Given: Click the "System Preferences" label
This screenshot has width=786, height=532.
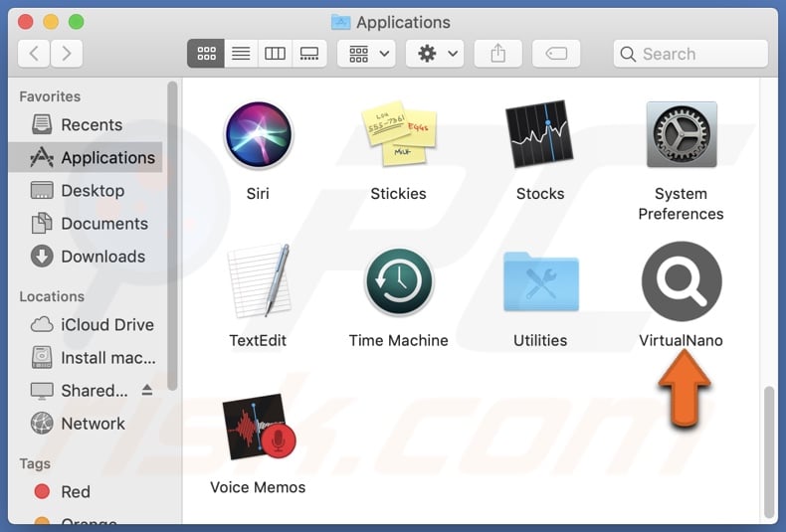Looking at the screenshot, I should [681, 204].
